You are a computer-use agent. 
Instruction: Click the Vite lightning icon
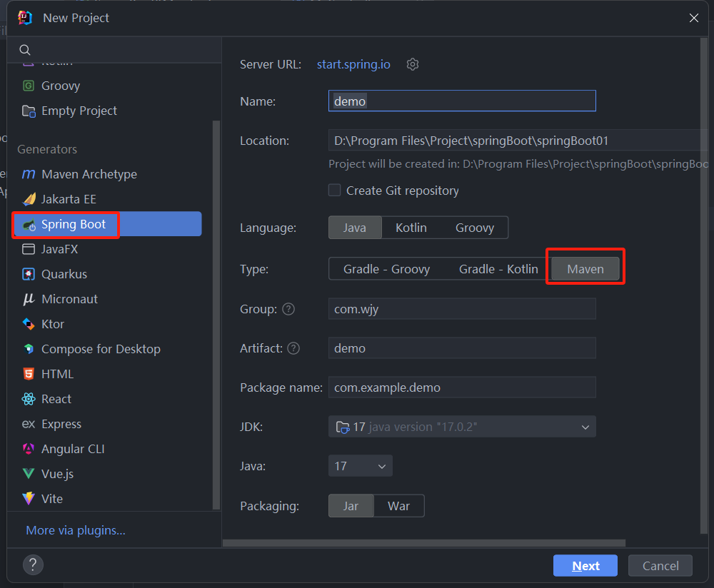(x=29, y=498)
